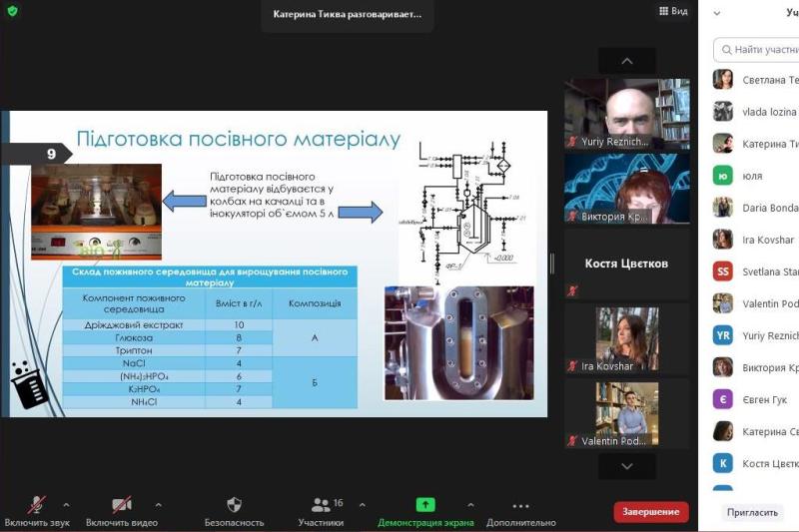Unmute with Включить звук microphone button
The image size is (799, 532).
pyautogui.click(x=37, y=511)
